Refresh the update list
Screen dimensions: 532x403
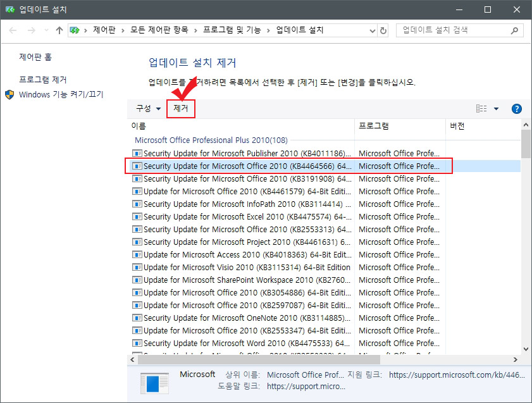(383, 30)
